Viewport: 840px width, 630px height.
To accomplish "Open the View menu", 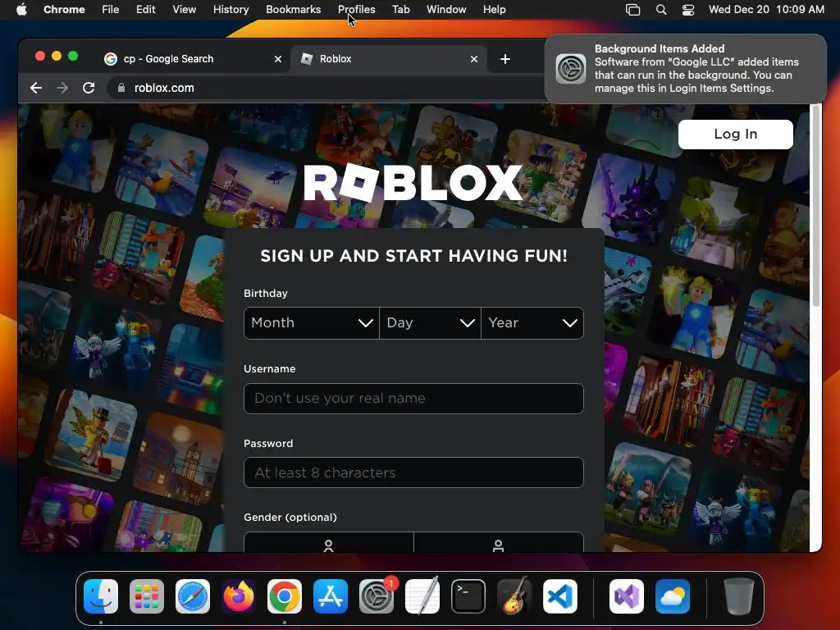I will click(184, 10).
